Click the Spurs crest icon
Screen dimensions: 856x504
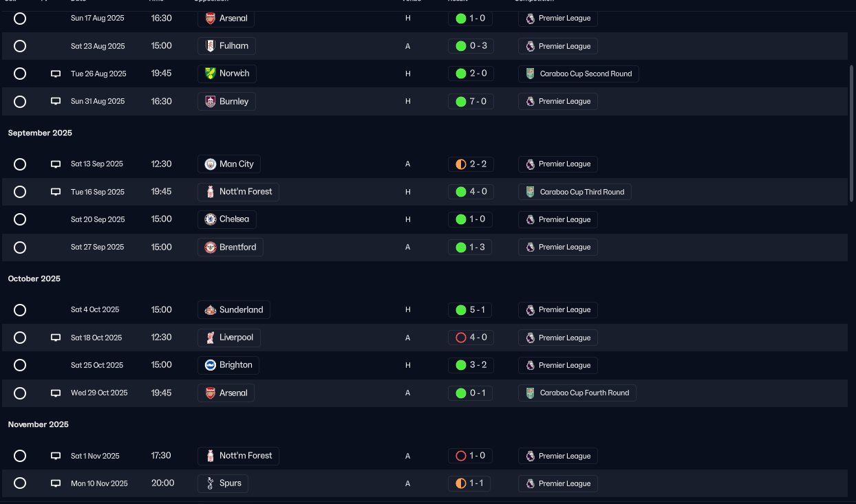pos(211,483)
